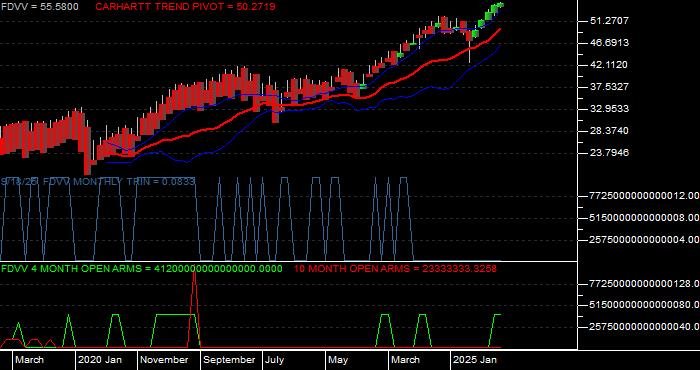Select the September date label
This screenshot has height=370, width=700.
tap(229, 360)
